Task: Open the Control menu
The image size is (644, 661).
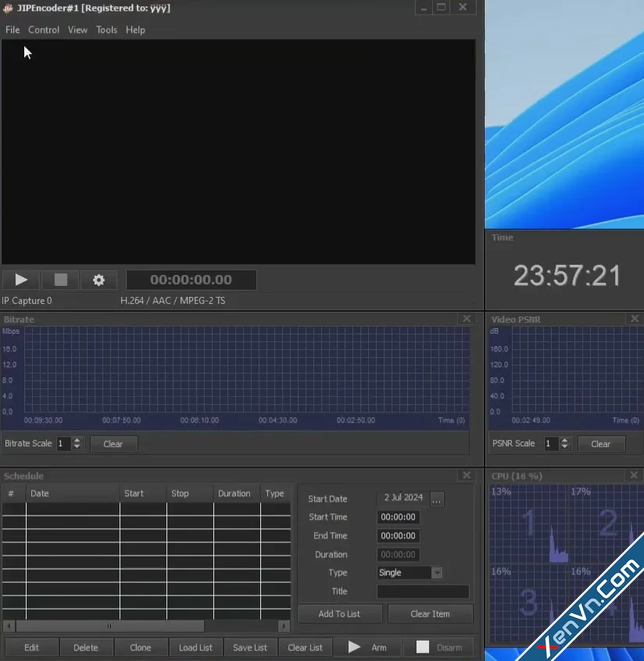Action: tap(44, 30)
